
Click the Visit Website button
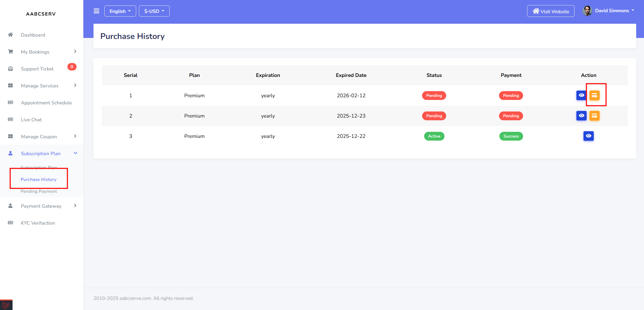pos(551,11)
